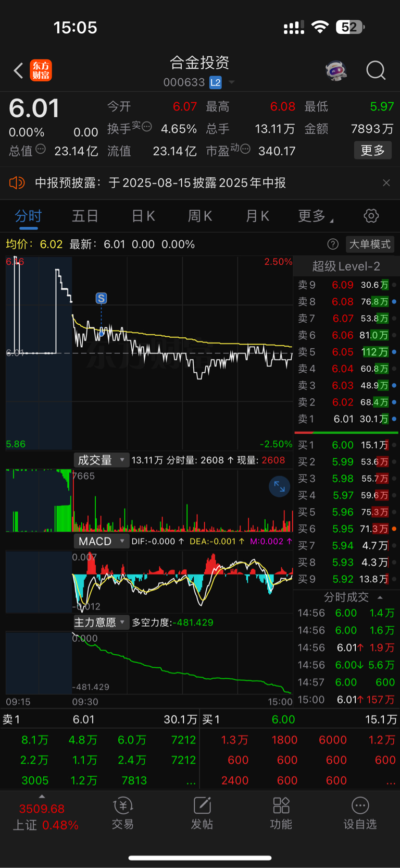Tap the 8.1万 sell queue order

point(35,740)
